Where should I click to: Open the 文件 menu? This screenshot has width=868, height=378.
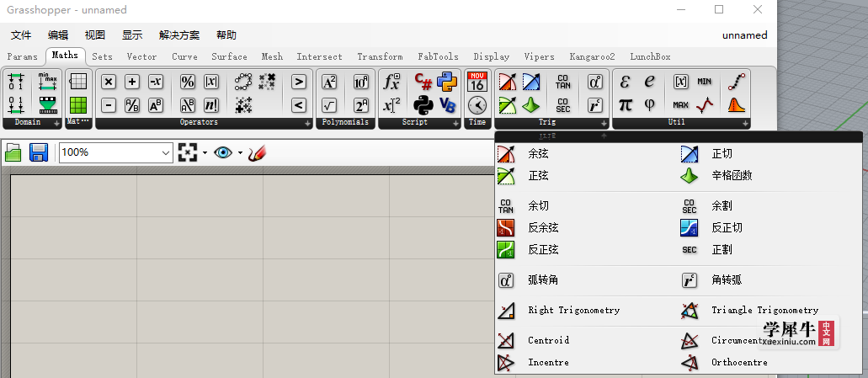click(21, 35)
